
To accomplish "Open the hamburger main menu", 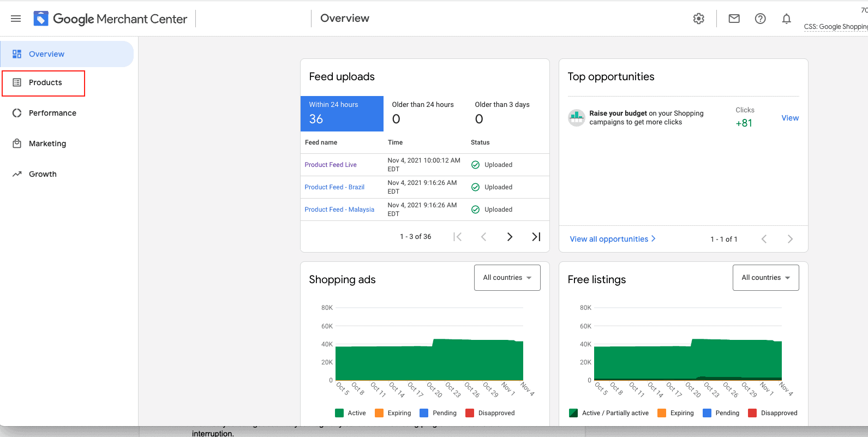I will tap(16, 19).
